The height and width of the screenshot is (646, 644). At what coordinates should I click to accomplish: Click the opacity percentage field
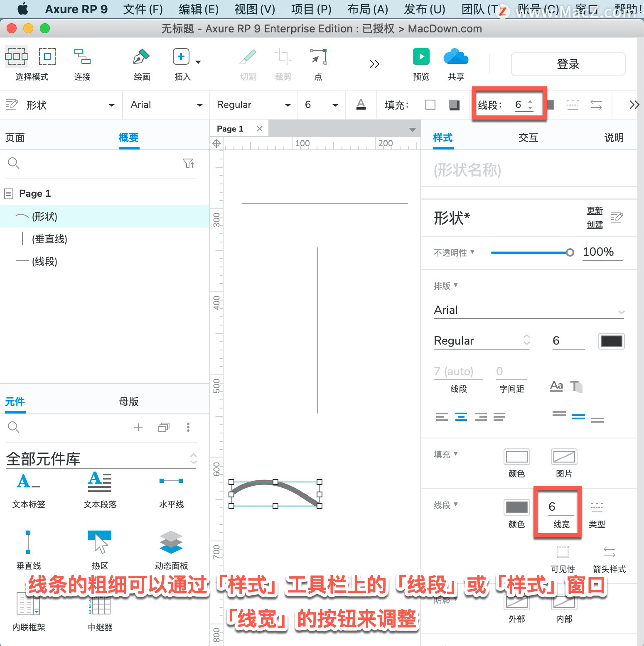pos(602,252)
